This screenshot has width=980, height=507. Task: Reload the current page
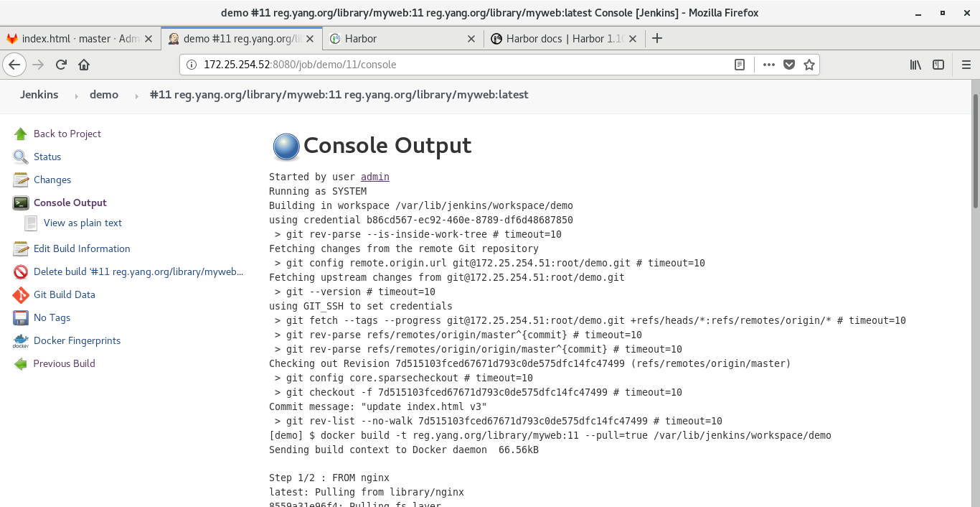tap(61, 65)
